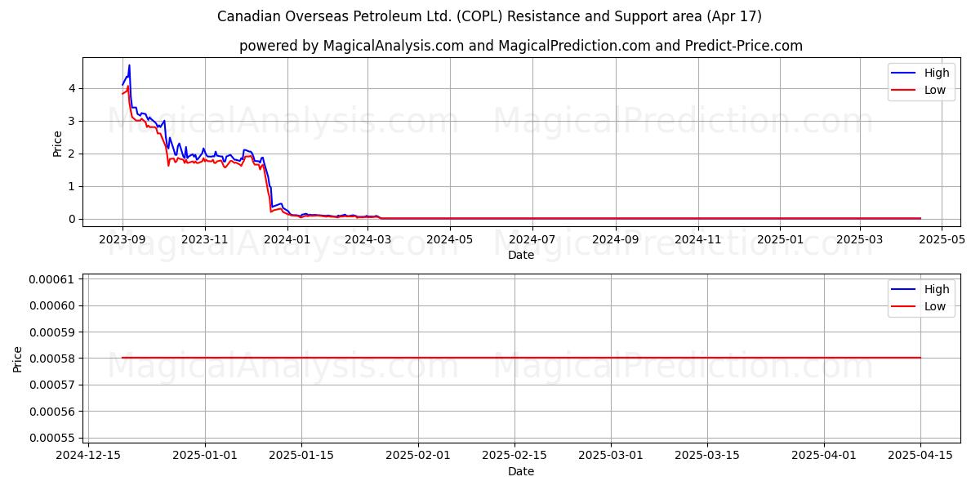Image resolution: width=980 pixels, height=490 pixels.
Task: Click the 2024-11 date tick label
Action: [x=699, y=238]
